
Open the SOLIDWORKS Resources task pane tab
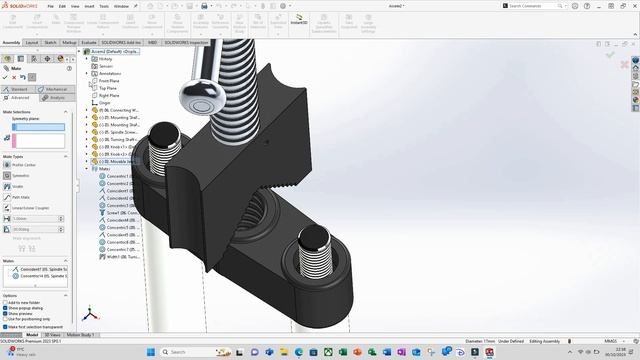point(636,68)
